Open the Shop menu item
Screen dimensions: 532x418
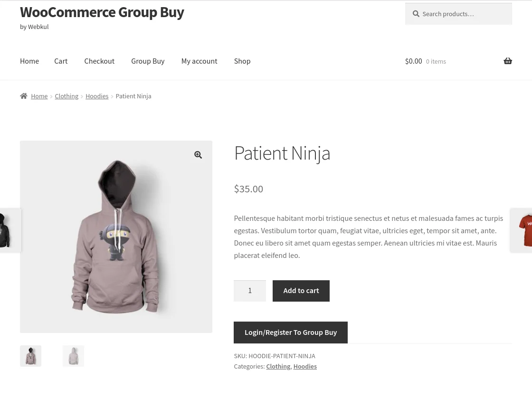click(242, 61)
